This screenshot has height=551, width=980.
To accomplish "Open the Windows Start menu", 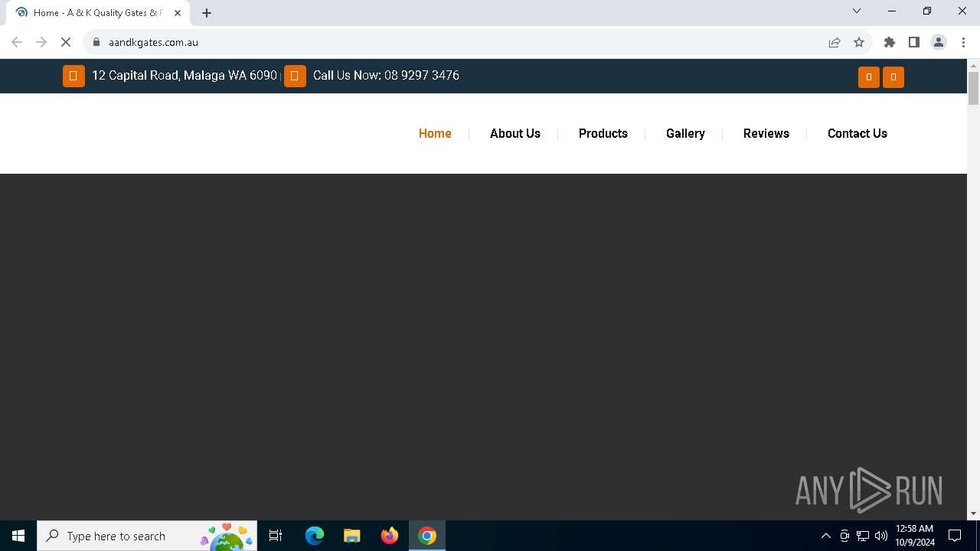I will coord(18,536).
